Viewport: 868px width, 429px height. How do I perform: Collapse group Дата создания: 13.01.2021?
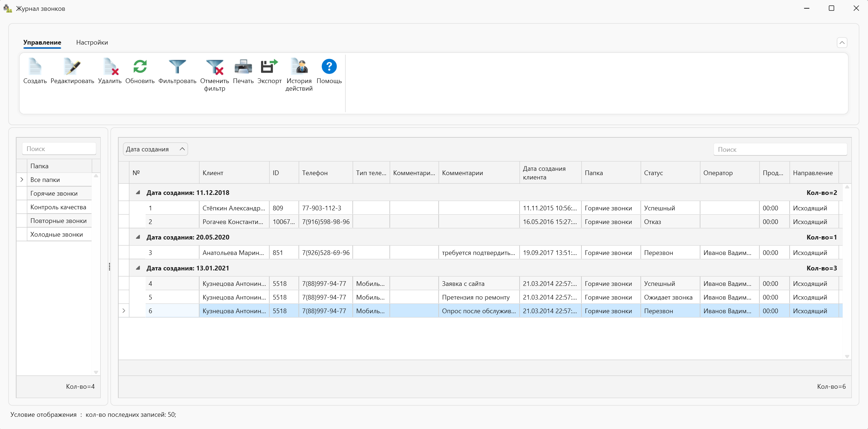point(138,268)
